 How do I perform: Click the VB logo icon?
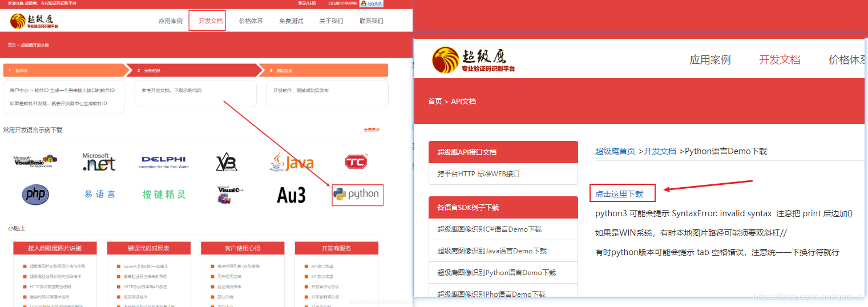click(226, 163)
